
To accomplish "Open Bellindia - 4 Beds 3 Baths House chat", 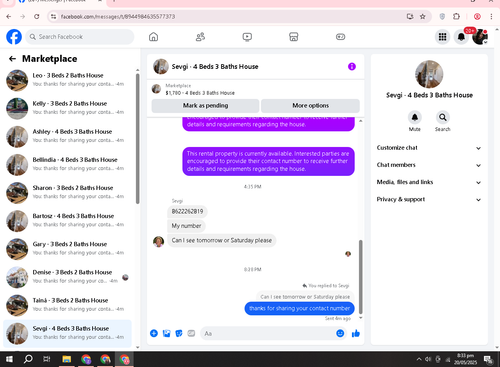I will [67, 164].
